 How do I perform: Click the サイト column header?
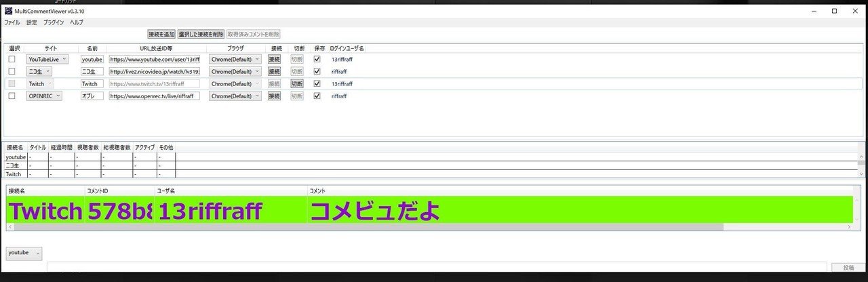click(51, 48)
